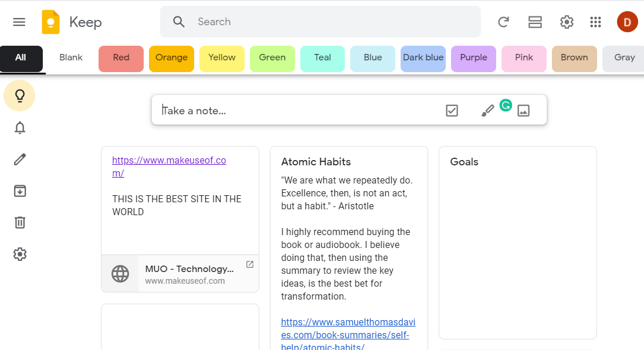
Task: Open the samuelthomasdavies Atomic Habits link
Action: (x=348, y=334)
